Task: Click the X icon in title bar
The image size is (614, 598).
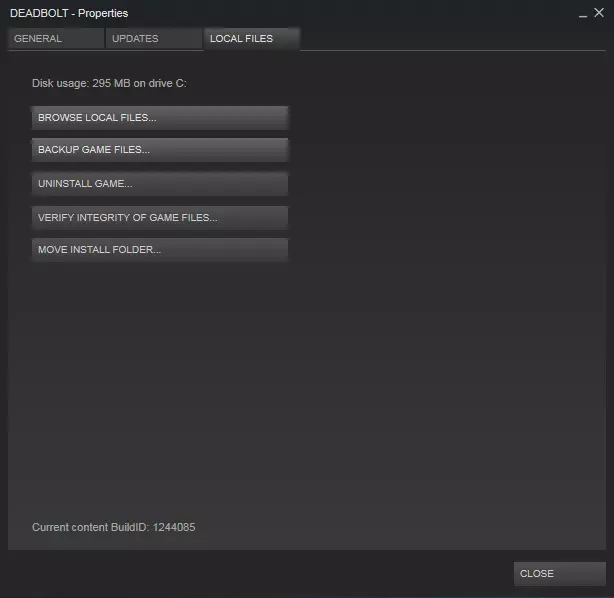Action: [x=599, y=13]
